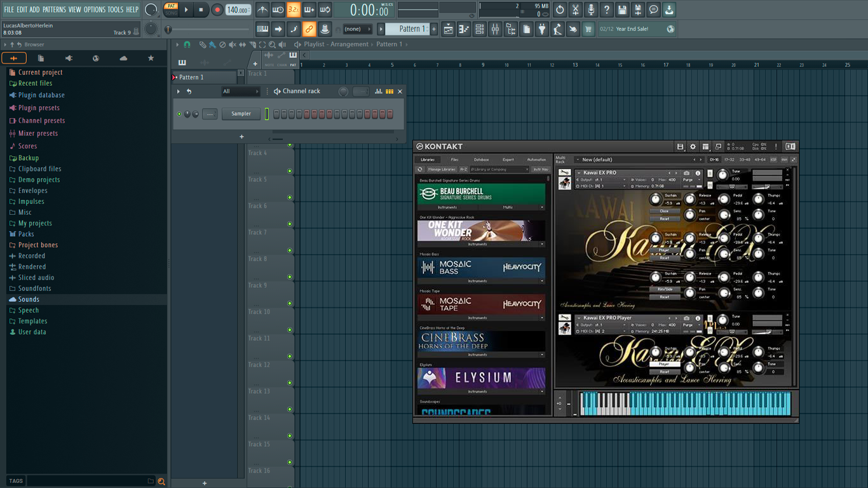The width and height of the screenshot is (868, 488).
Task: Arm the record button
Action: pyautogui.click(x=217, y=10)
